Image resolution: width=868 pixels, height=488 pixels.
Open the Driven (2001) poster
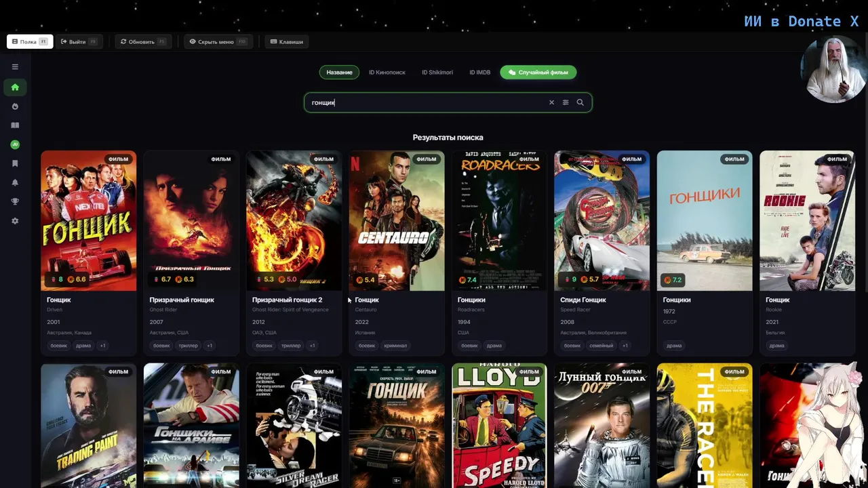coord(89,220)
